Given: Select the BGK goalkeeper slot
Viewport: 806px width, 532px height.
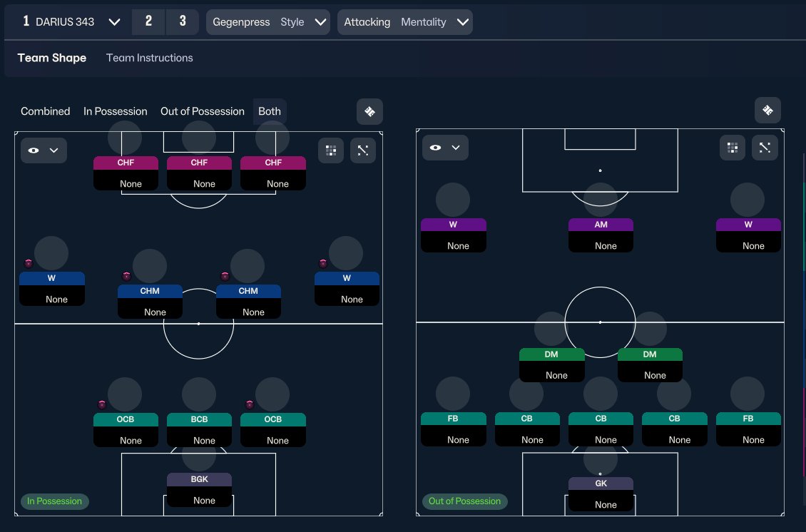Looking at the screenshot, I should (199, 490).
